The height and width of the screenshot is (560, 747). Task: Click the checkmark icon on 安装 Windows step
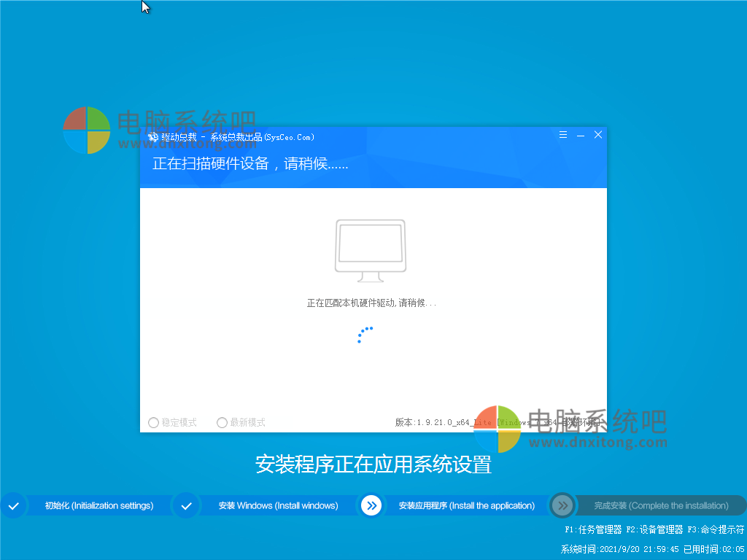point(186,505)
